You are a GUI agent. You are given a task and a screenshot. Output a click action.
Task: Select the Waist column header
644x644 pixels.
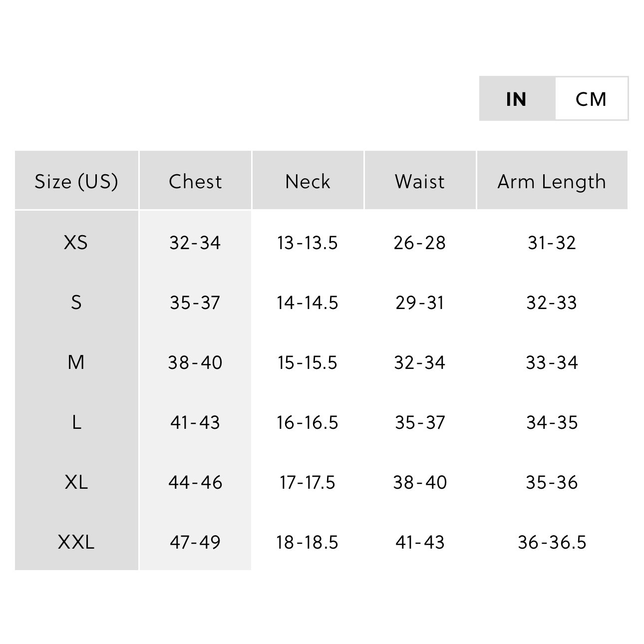click(420, 180)
